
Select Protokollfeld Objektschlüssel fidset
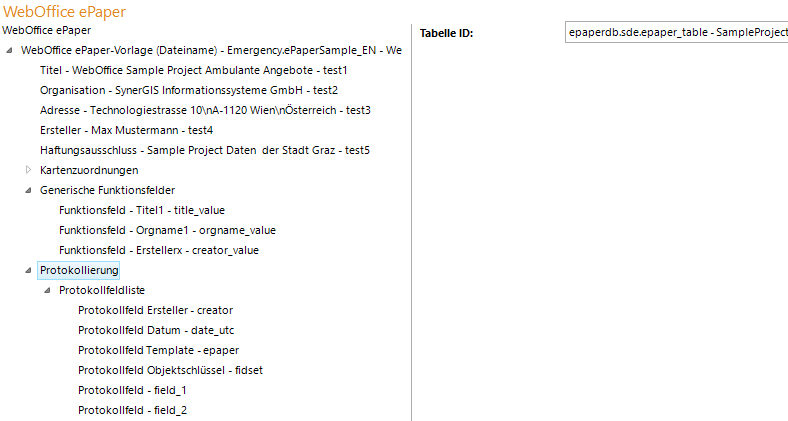pos(170,370)
